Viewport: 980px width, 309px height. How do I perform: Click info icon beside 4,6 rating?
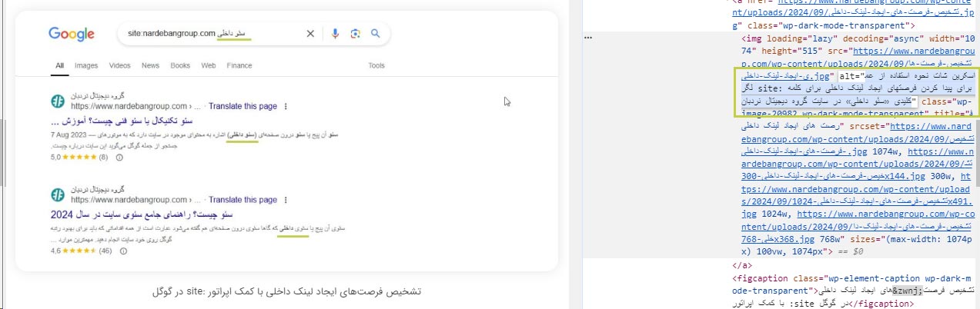[122, 251]
